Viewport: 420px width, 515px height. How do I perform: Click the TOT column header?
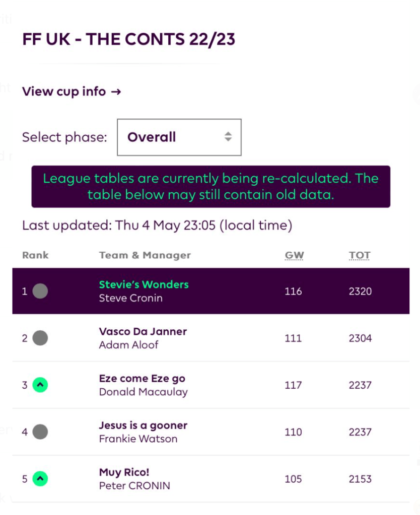pyautogui.click(x=360, y=255)
